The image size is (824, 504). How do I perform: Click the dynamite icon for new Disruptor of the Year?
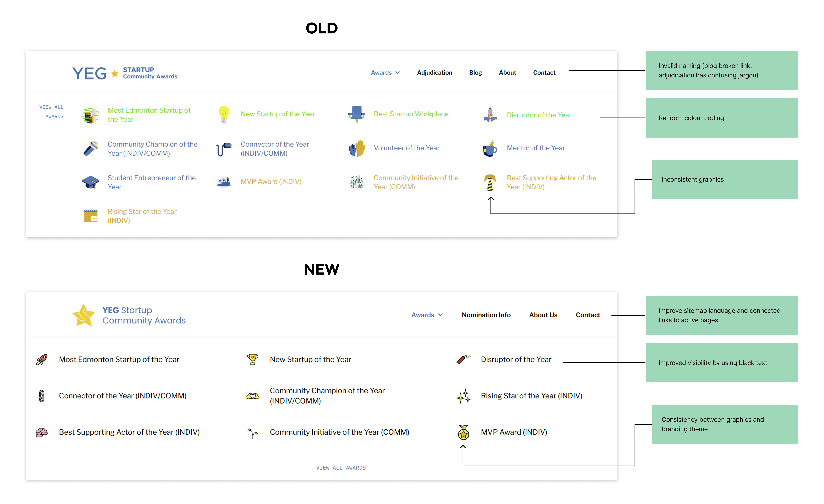point(464,359)
